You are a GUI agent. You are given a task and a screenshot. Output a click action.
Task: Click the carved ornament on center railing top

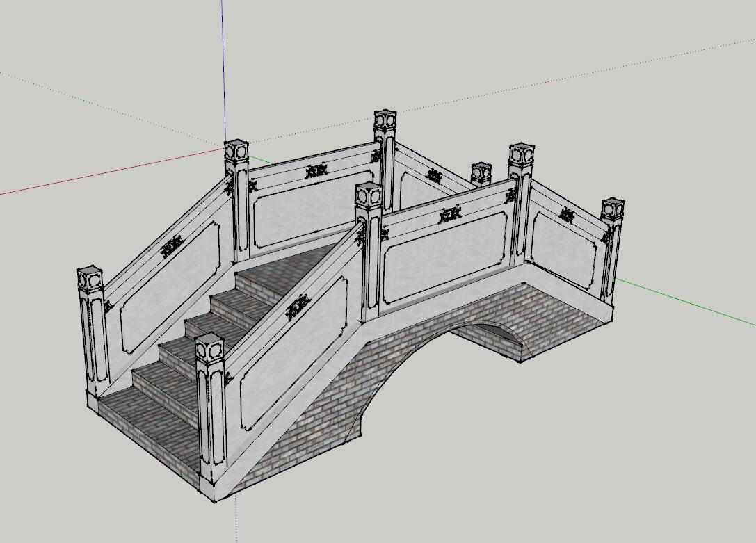point(450,216)
